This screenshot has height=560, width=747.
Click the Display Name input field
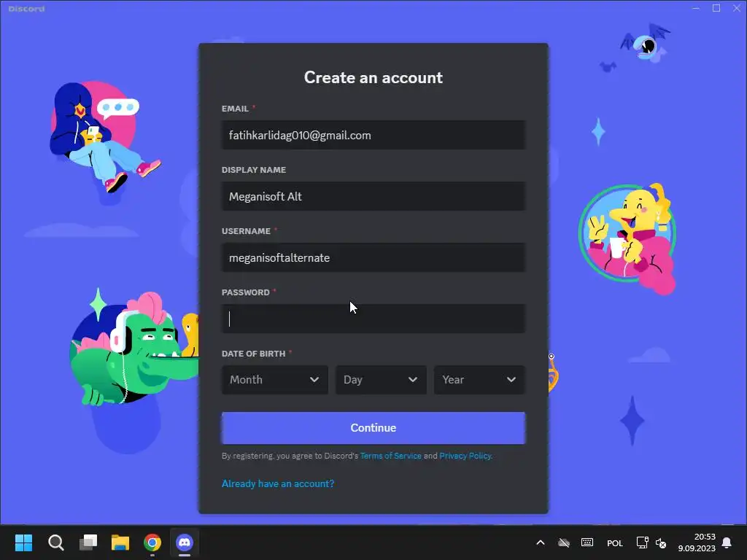click(x=373, y=196)
